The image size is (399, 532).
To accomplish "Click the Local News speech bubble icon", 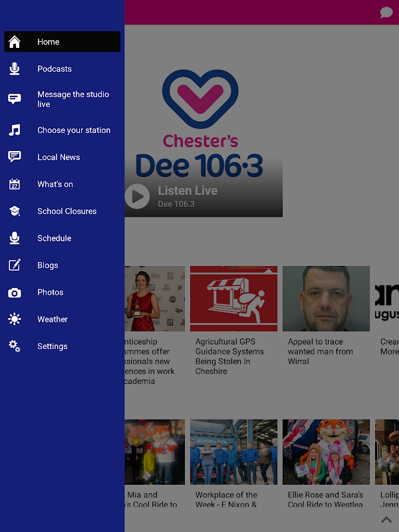I will (15, 157).
